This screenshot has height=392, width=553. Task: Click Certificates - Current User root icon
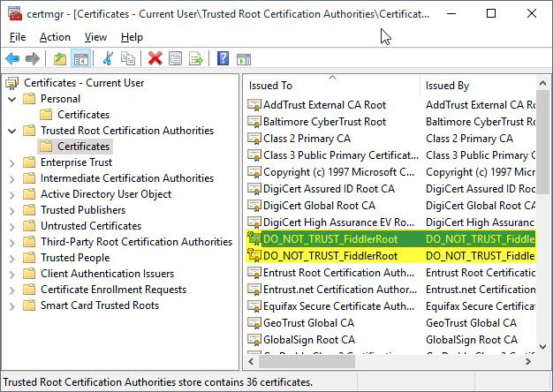pyautogui.click(x=12, y=83)
